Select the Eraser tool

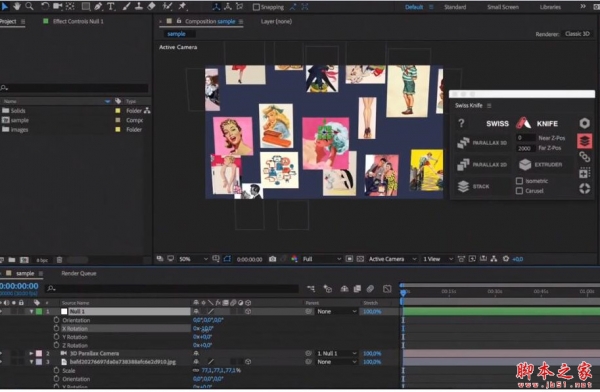(151, 6)
